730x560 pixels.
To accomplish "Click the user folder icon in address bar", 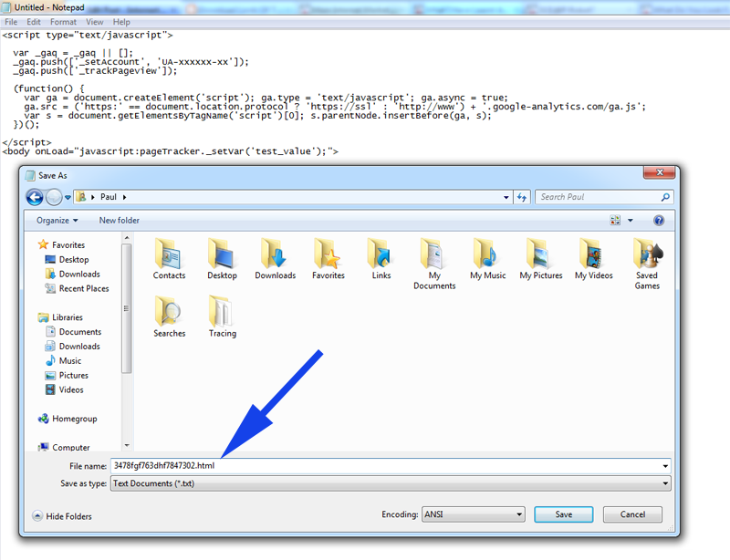I will pyautogui.click(x=81, y=197).
